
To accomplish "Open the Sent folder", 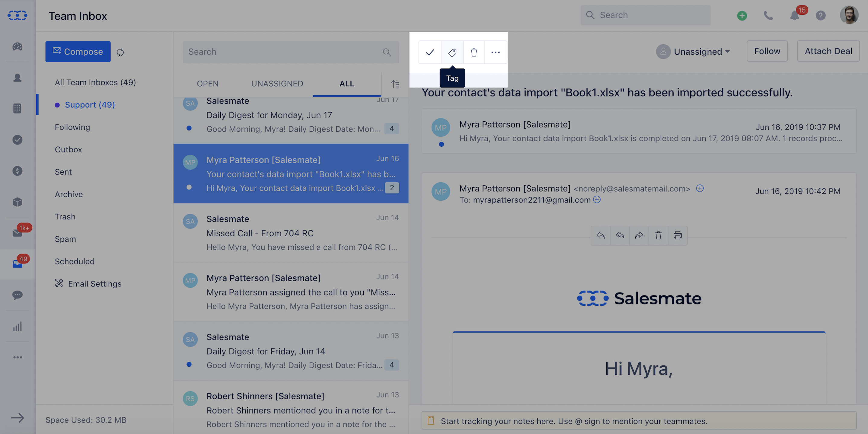I will tap(63, 172).
